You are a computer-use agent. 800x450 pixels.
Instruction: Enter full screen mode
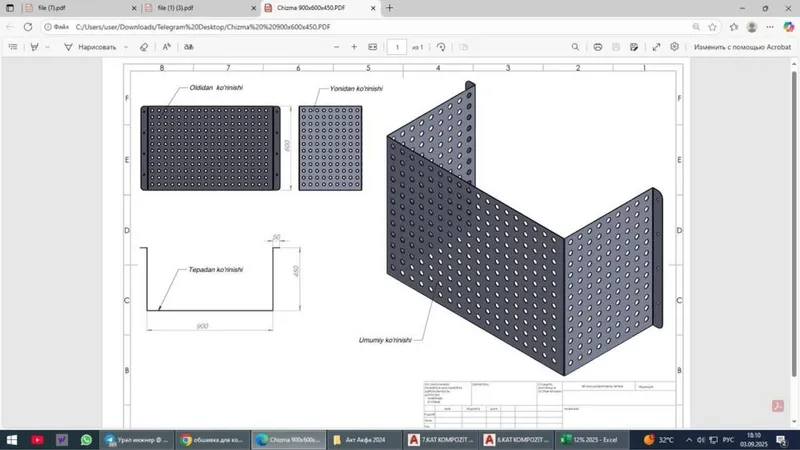pyautogui.click(x=657, y=47)
